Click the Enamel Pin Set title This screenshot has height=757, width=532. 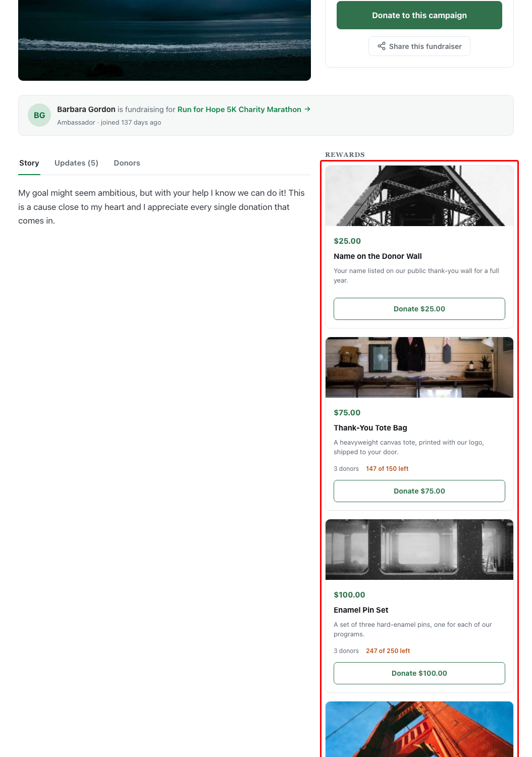pyautogui.click(x=361, y=610)
